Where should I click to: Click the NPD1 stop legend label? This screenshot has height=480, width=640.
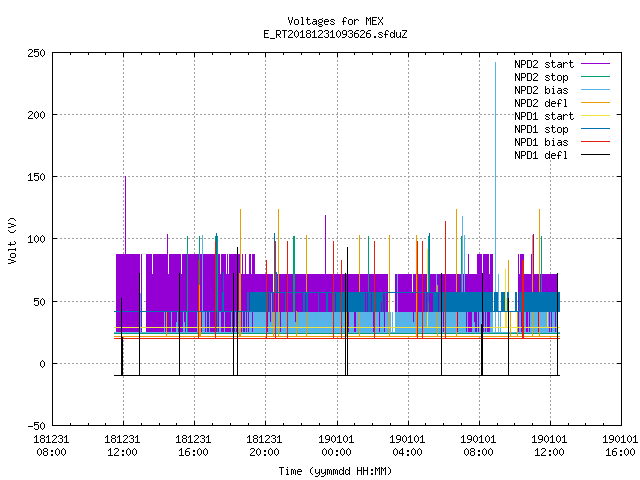click(x=541, y=129)
